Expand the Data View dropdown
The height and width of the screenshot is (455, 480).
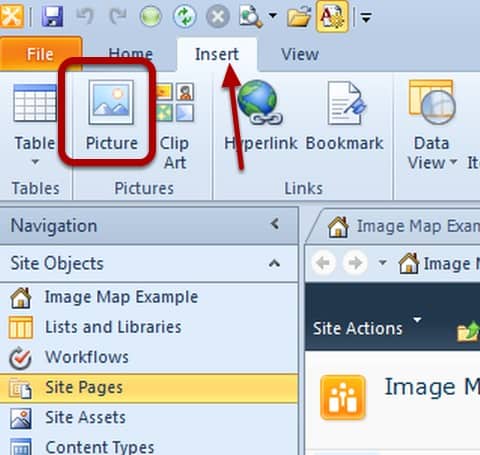[x=432, y=125]
